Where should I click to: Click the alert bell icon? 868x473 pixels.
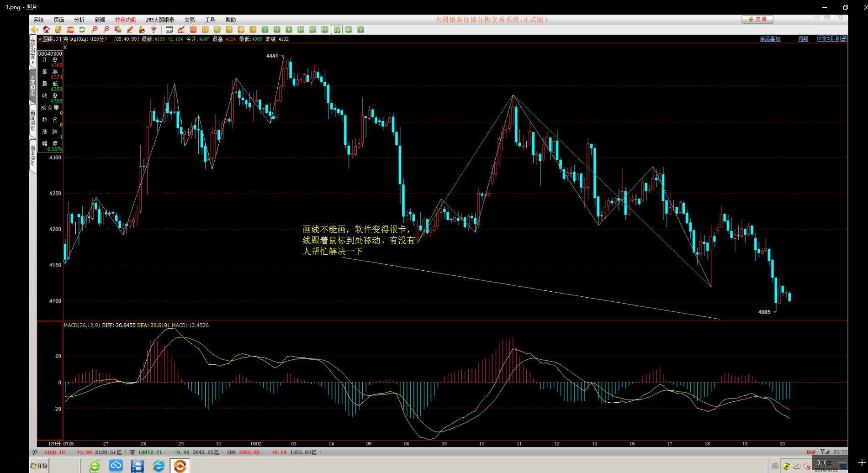coord(142,30)
